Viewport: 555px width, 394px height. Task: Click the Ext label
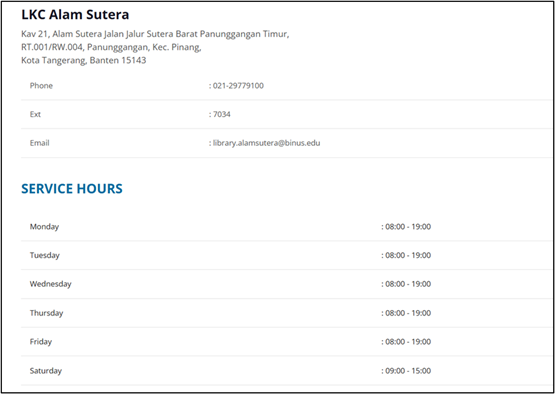tap(35, 114)
